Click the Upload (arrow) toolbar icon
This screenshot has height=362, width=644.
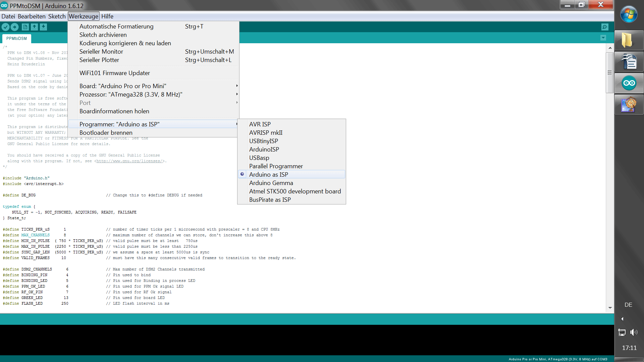[x=15, y=27]
